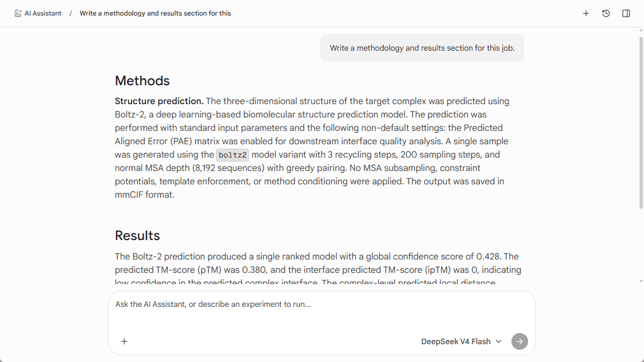This screenshot has height=362, width=644.
Task: Click the user message bubble
Action: 422,48
